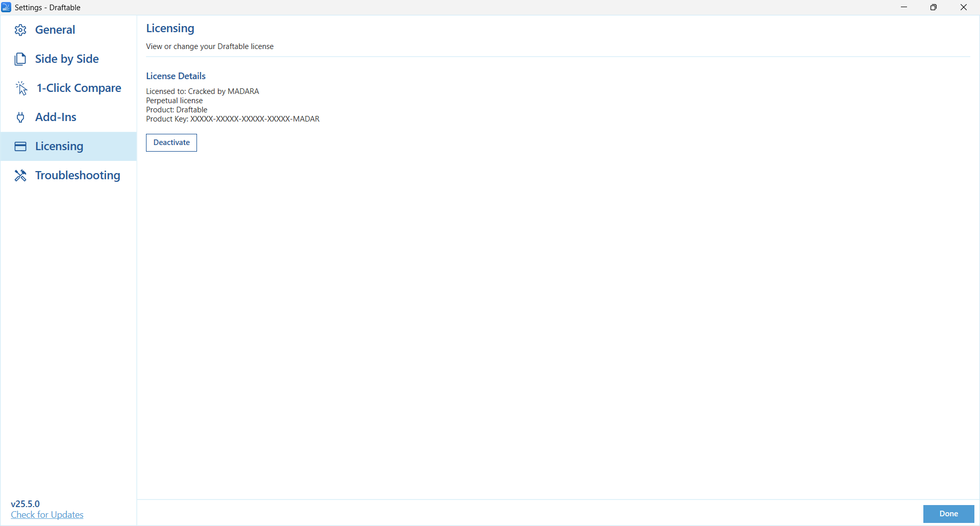Check for Updates link
Viewport: 980px width, 526px height.
(47, 515)
